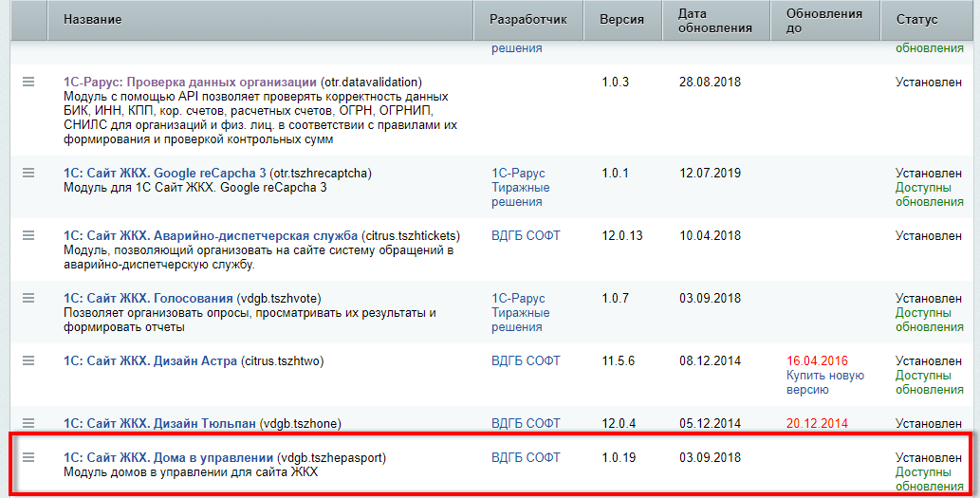The image size is (980, 498).
Task: Open row menu for Дома в управлении
Action: point(28,458)
